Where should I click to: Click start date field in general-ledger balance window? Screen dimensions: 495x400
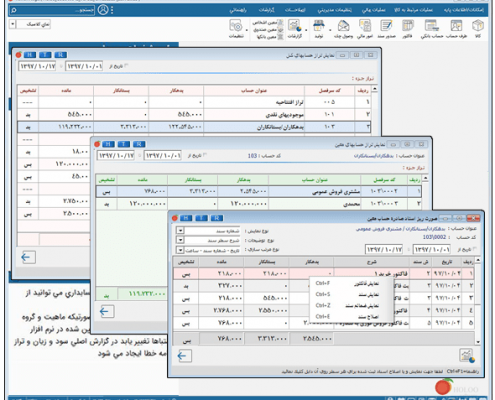tap(84, 66)
